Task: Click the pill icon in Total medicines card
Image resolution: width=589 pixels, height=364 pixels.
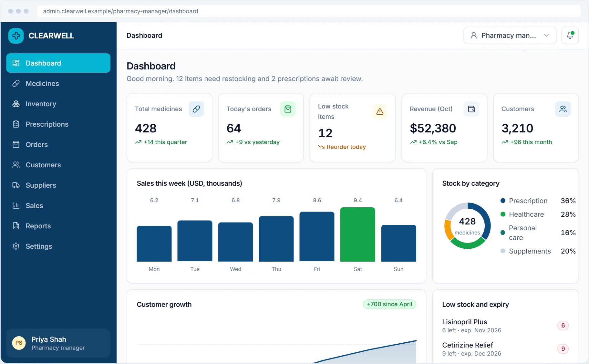Action: [196, 109]
